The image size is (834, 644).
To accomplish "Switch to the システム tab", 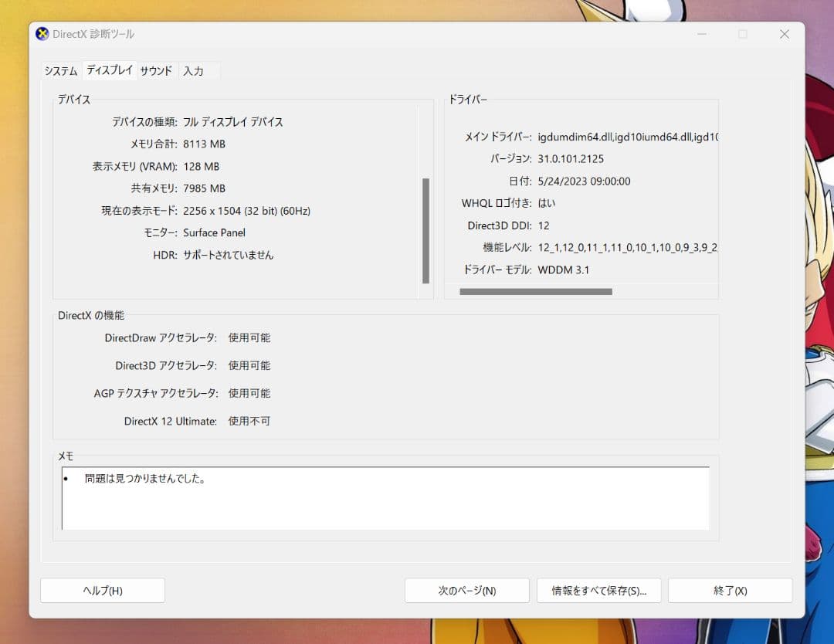I will click(59, 70).
